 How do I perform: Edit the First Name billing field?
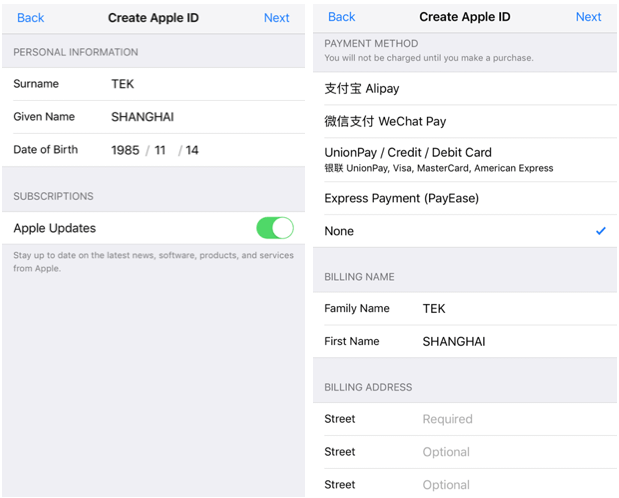coord(465,341)
